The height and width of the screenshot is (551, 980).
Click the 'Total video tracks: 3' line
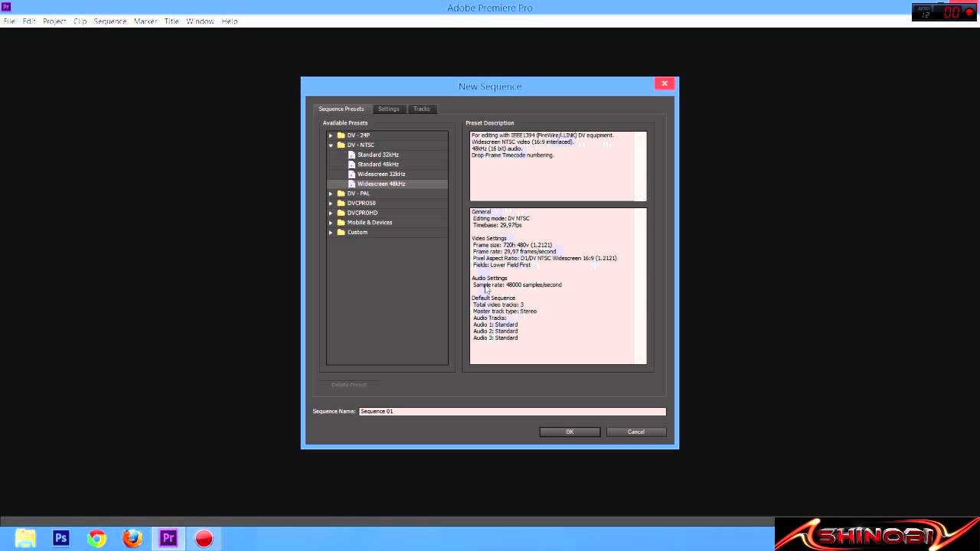pyautogui.click(x=498, y=305)
